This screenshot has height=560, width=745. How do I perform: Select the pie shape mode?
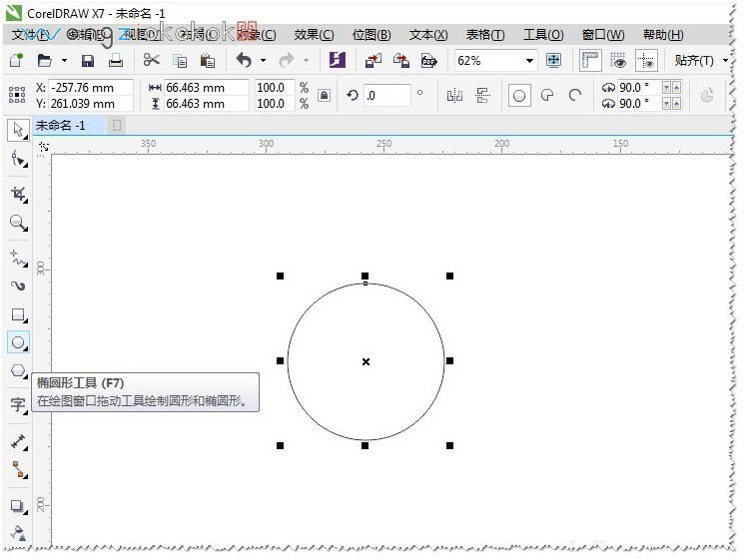point(547,96)
